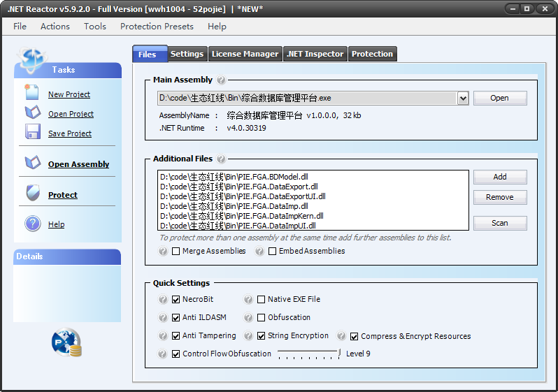Click help icon next to String Encryption

coord(248,335)
